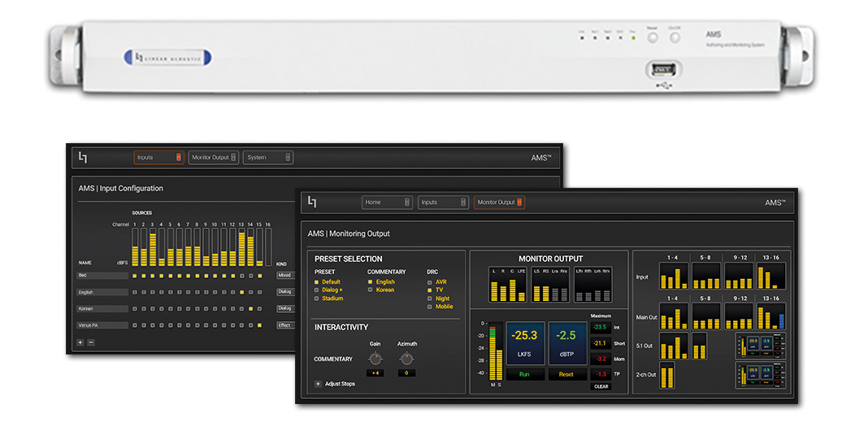Click the -2.5 dBTP display
Screen dimensions: 868x426
[567, 343]
